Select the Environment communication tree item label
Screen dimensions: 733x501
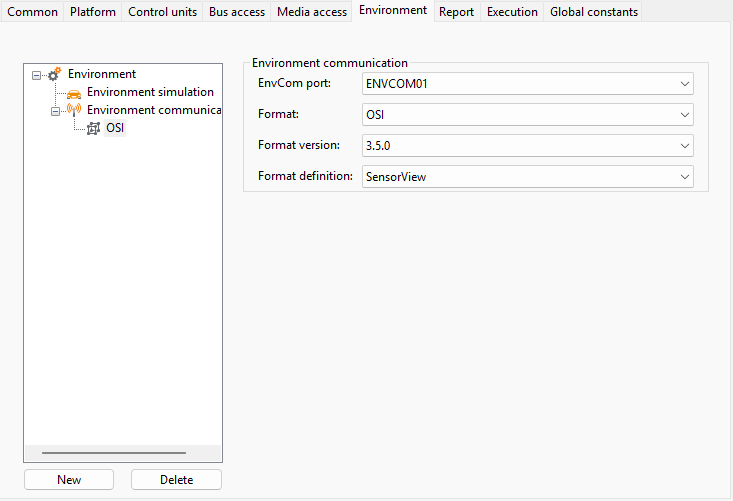coord(154,110)
